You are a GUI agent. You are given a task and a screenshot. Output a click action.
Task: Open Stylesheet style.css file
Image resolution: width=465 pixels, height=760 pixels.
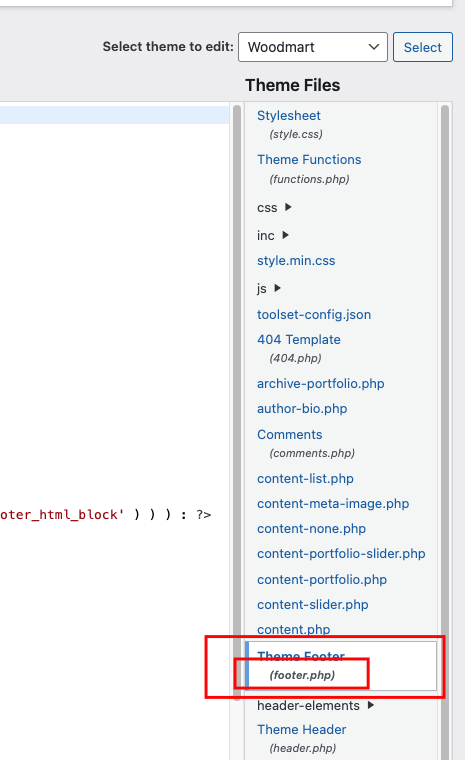(289, 115)
